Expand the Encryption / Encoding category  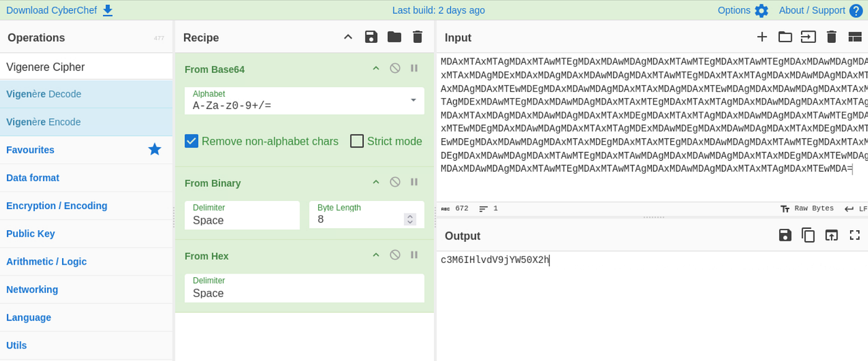(86, 206)
